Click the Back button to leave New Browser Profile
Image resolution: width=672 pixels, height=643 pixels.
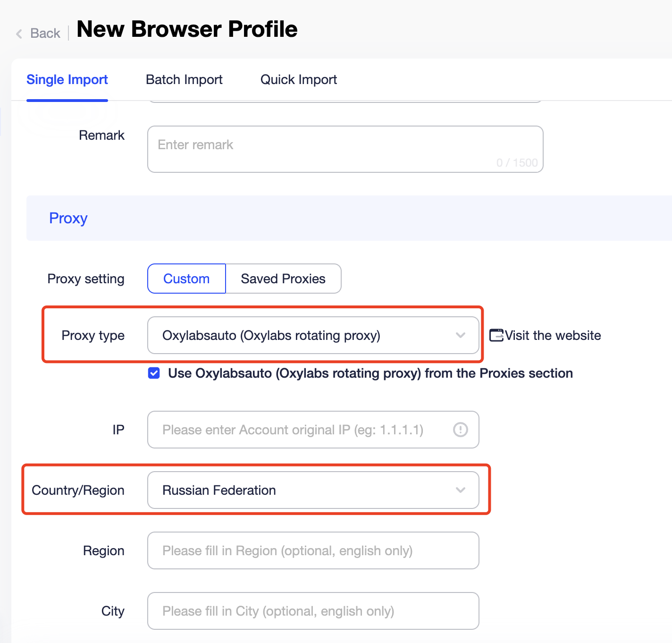[38, 33]
